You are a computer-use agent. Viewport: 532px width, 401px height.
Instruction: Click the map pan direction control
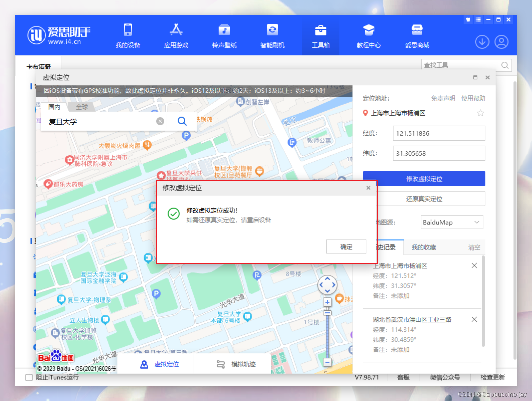327,285
